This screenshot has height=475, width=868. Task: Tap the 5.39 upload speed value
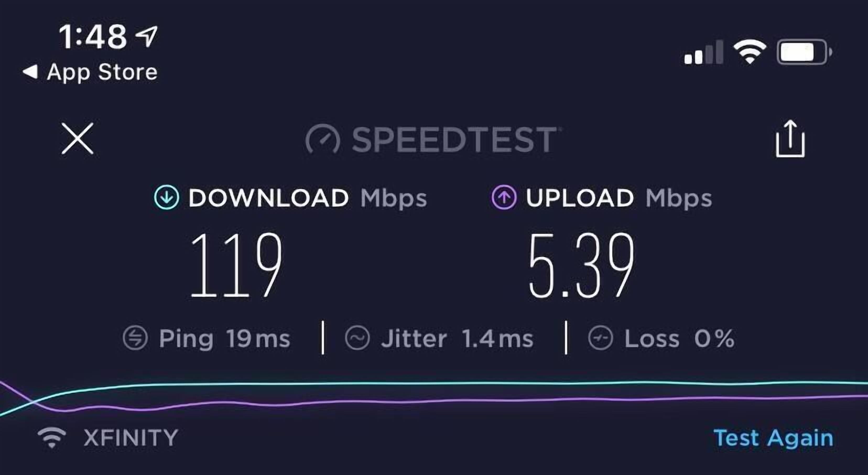coord(582,265)
